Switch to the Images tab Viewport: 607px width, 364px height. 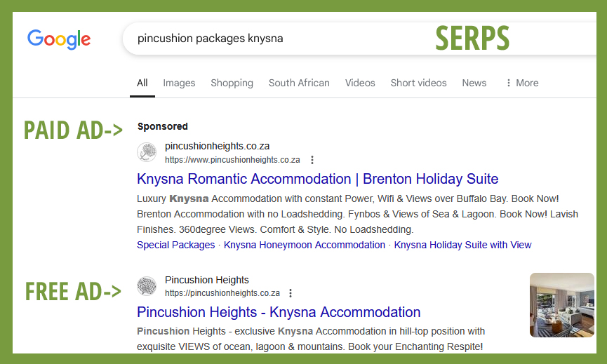click(x=179, y=83)
